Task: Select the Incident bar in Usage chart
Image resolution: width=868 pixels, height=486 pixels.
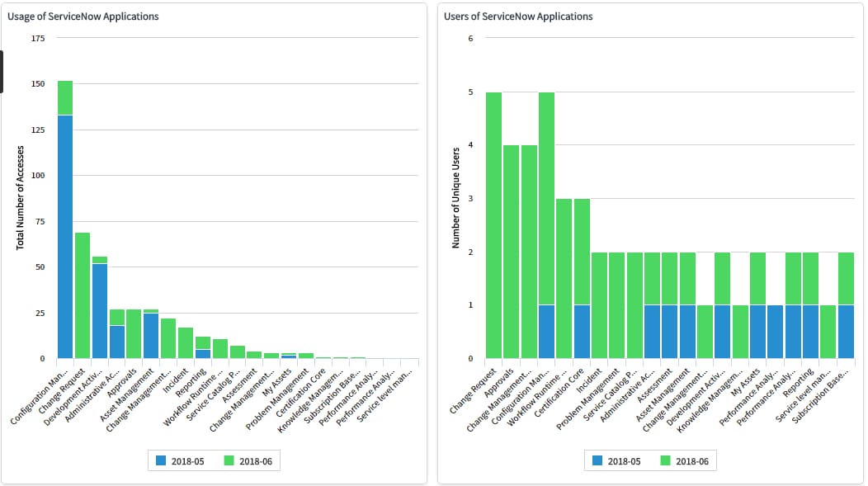Action: (186, 343)
